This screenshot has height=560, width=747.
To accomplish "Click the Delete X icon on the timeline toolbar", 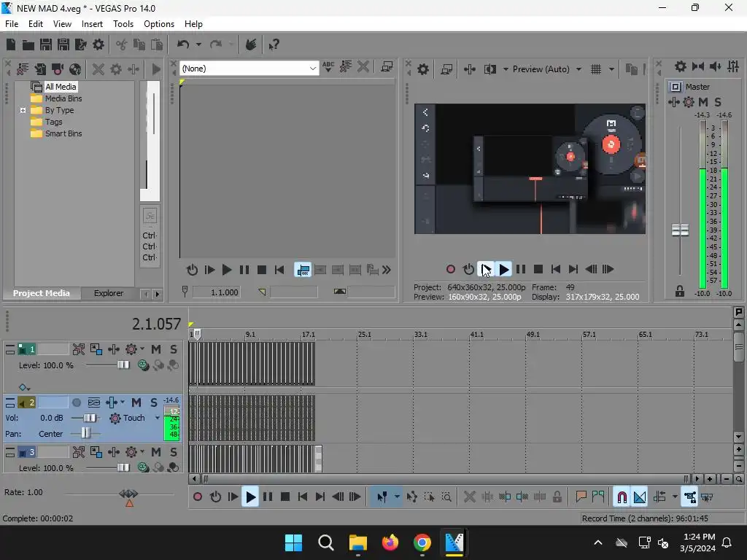I will 470,497.
